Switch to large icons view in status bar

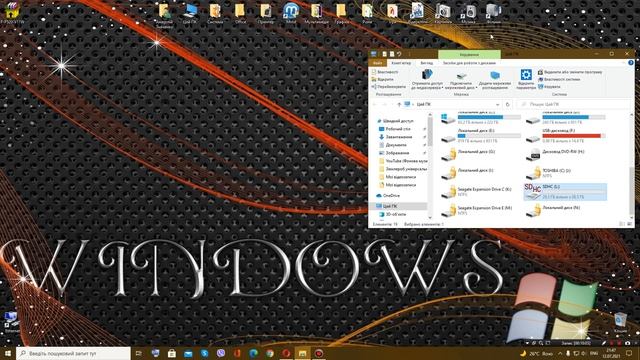630,224
